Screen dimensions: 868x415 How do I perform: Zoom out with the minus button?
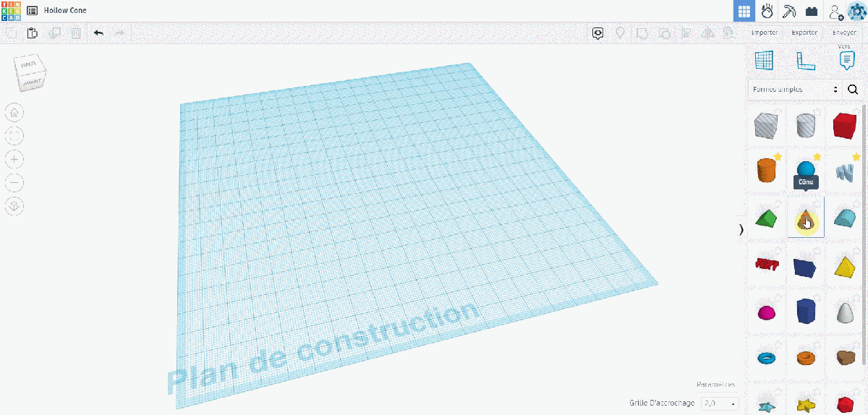14,182
